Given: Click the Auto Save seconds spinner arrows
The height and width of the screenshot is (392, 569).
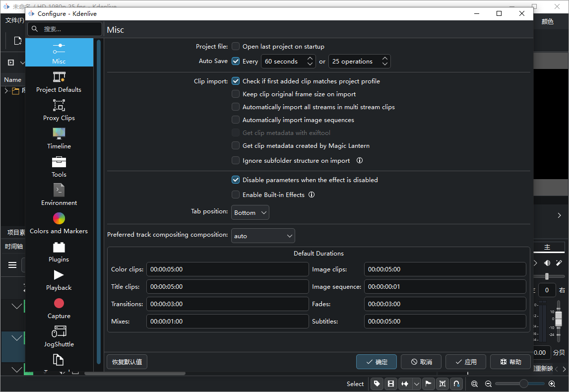Looking at the screenshot, I should [x=310, y=62].
